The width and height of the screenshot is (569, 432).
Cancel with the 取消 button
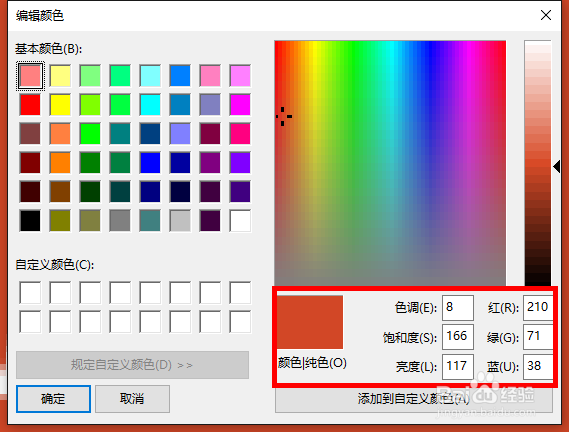(132, 399)
